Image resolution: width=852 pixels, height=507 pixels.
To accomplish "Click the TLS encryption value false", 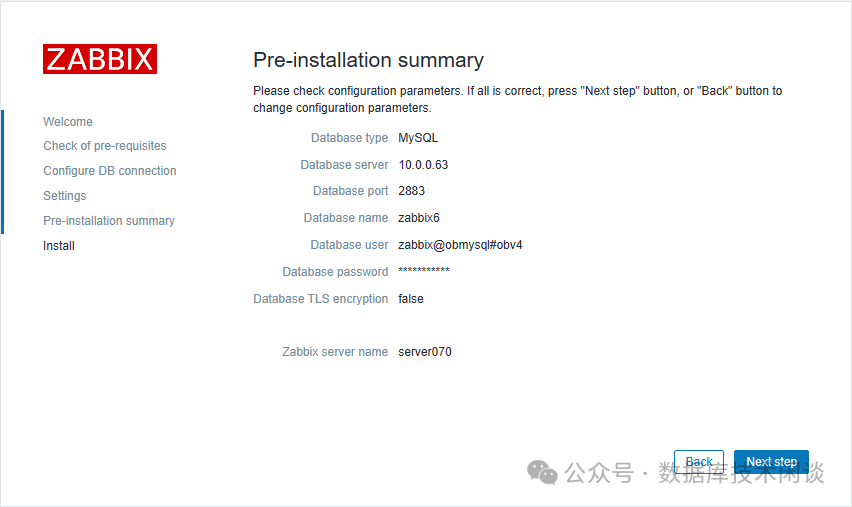I will (411, 299).
